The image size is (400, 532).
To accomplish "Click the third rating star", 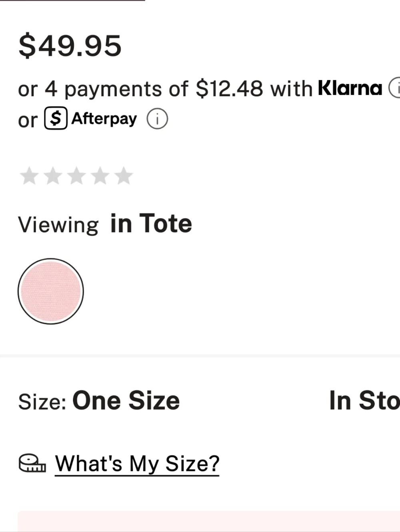I will tap(76, 176).
